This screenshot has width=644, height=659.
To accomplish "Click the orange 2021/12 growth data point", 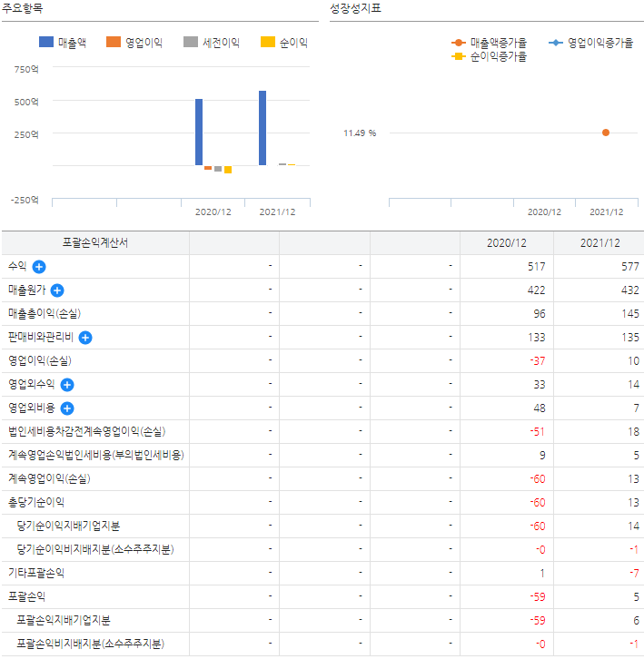I will click(606, 133).
